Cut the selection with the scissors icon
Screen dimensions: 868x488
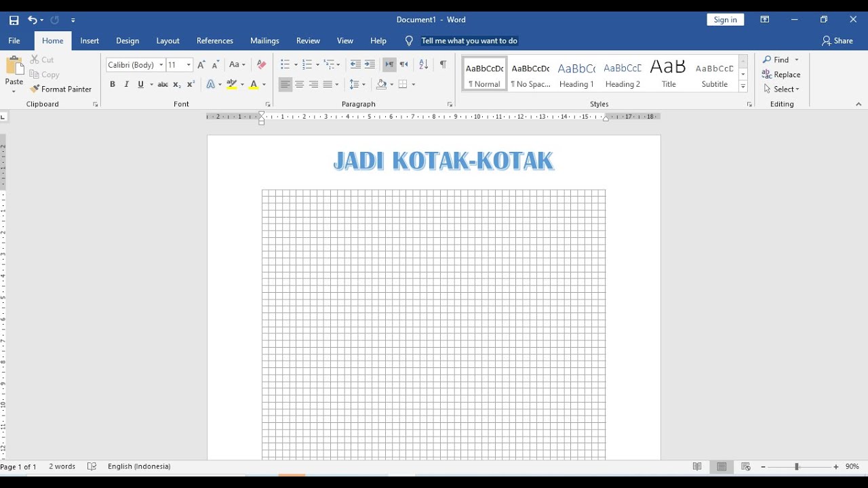35,60
